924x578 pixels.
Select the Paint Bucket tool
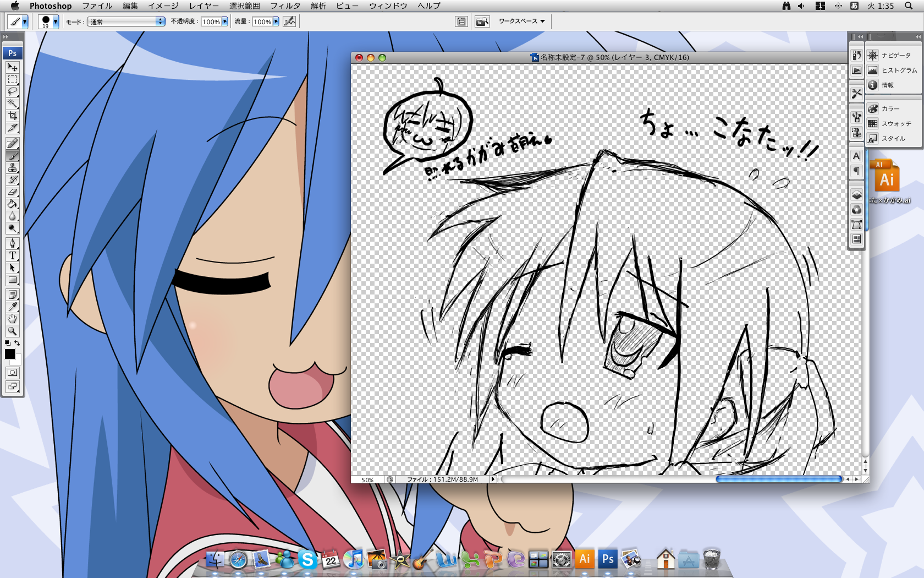pyautogui.click(x=13, y=204)
